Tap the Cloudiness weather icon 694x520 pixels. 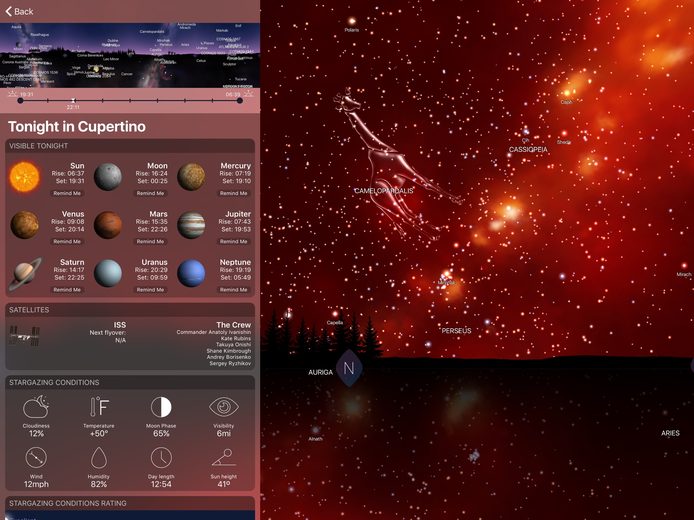[36, 407]
